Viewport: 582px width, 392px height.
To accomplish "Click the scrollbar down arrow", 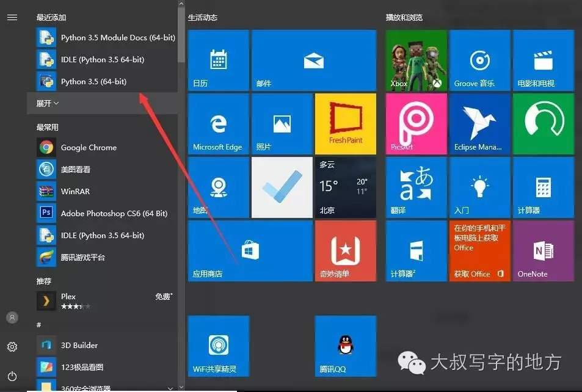I will pyautogui.click(x=181, y=387).
